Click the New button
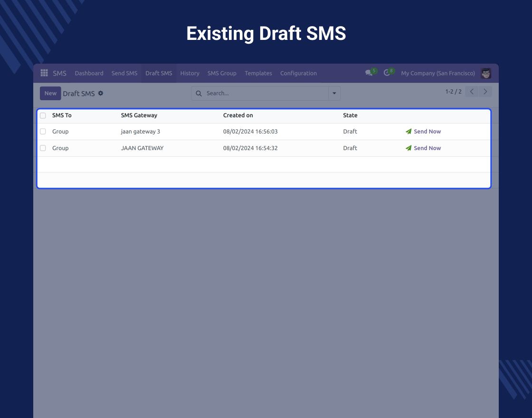 (x=50, y=94)
